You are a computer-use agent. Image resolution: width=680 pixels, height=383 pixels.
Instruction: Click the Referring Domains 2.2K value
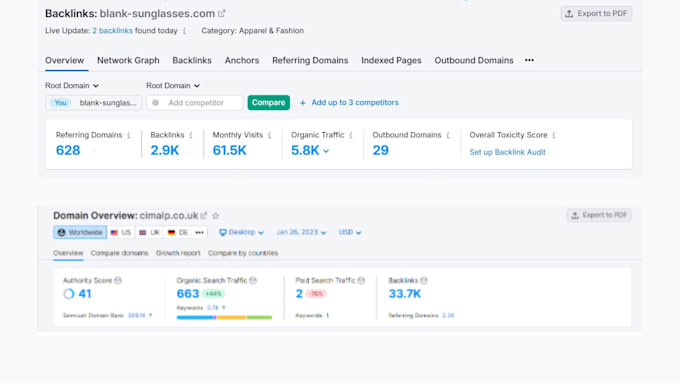(x=448, y=316)
